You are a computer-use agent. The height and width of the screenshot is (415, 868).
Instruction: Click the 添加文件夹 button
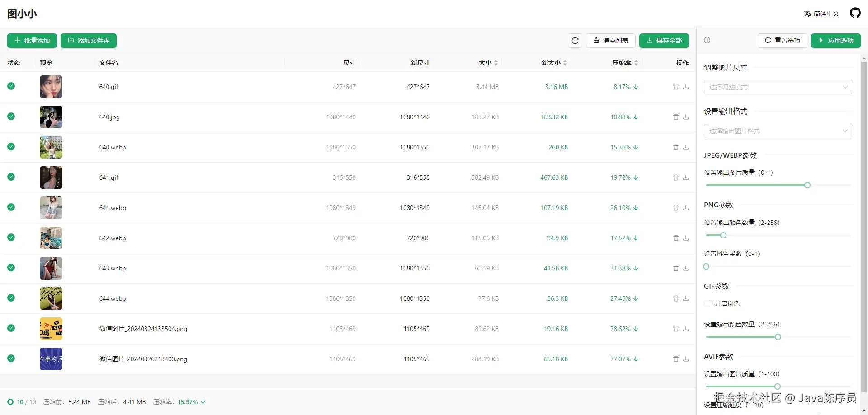[x=89, y=41]
